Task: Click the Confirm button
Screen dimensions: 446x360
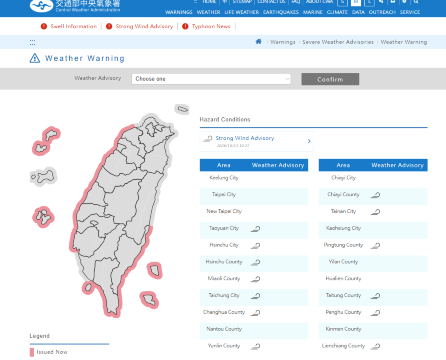Action: (x=330, y=79)
